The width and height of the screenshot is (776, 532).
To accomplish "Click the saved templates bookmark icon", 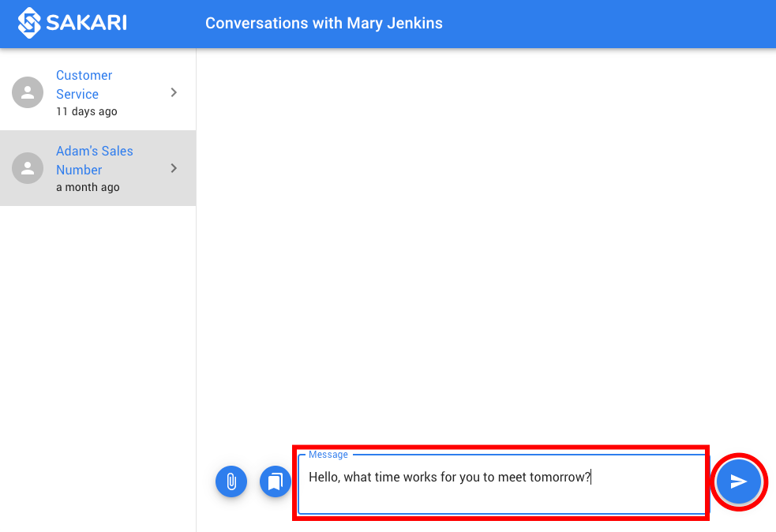I will 276,481.
